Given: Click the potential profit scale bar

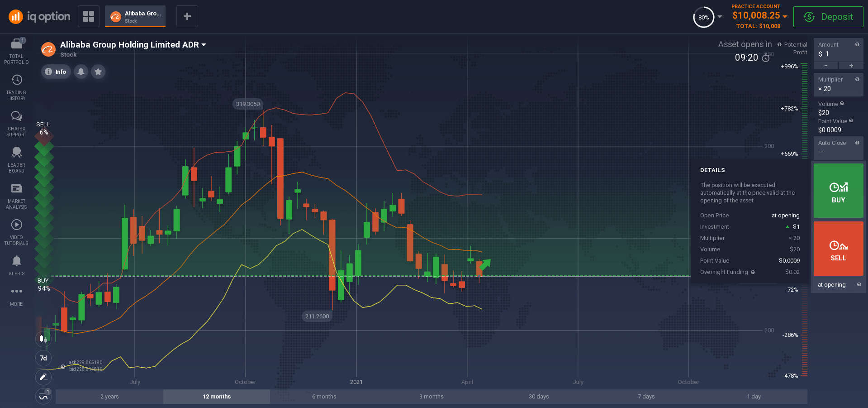Looking at the screenshot, I should coord(804,220).
